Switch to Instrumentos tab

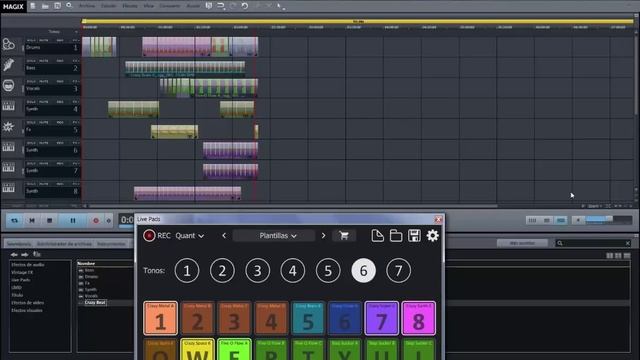pos(111,244)
